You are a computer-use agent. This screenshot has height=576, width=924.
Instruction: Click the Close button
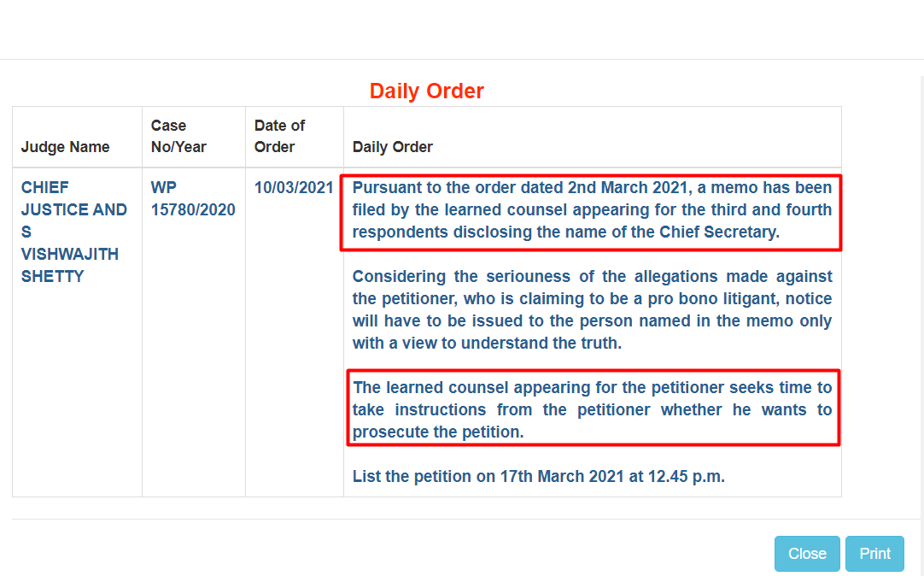click(x=807, y=554)
